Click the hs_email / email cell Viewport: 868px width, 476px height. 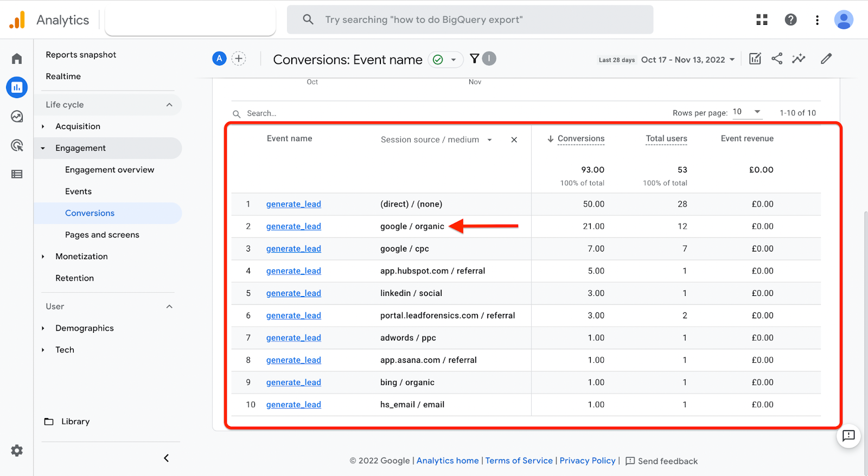pyautogui.click(x=412, y=404)
